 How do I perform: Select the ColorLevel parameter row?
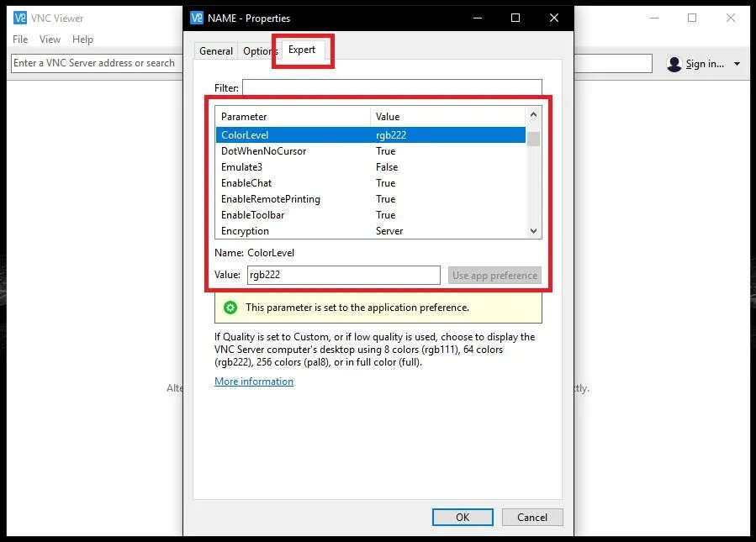tap(370, 135)
